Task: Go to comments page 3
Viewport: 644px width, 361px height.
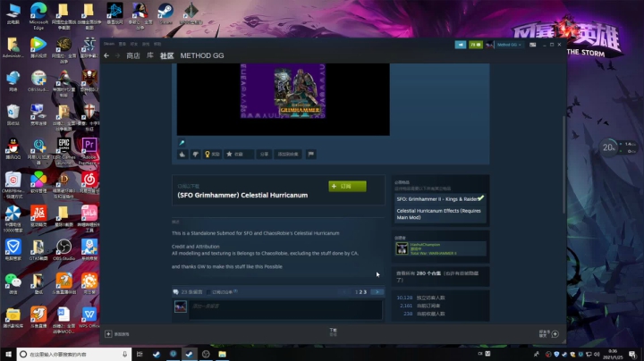Action: (x=365, y=292)
